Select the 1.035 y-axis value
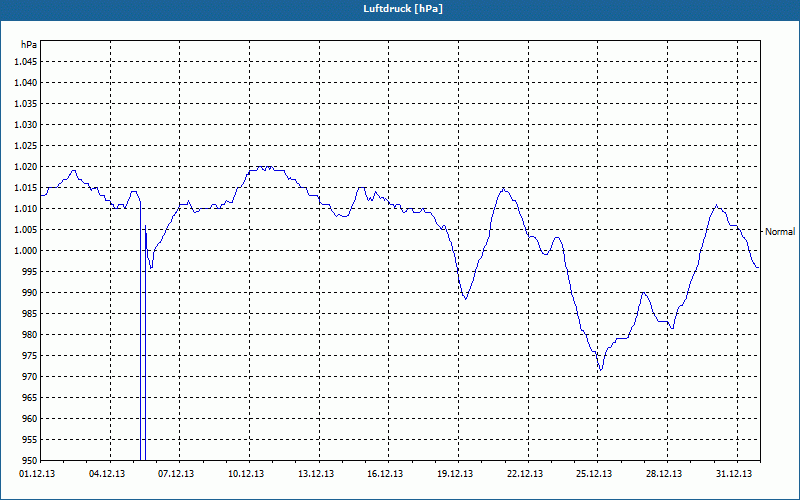The height and width of the screenshot is (500, 800). (26, 104)
